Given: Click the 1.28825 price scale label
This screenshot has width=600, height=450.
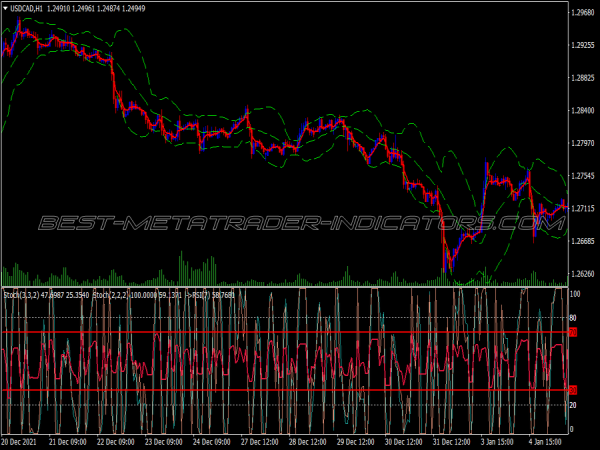Looking at the screenshot, I should [x=582, y=78].
